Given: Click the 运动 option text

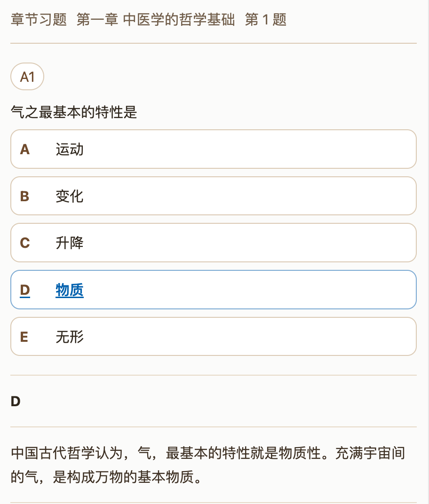Looking at the screenshot, I should click(x=70, y=150).
